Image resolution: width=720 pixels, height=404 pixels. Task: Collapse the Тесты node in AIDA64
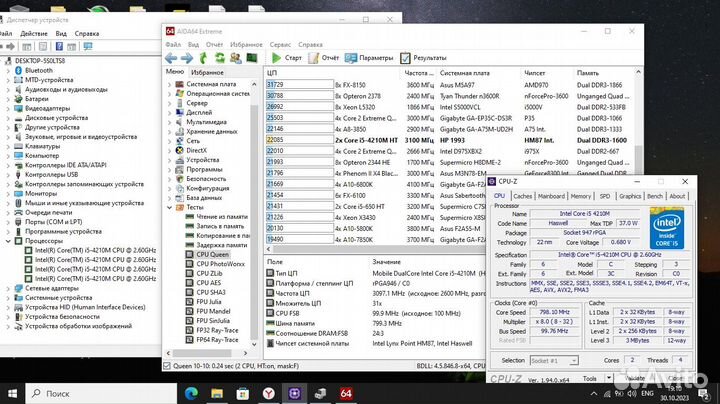tap(169, 208)
